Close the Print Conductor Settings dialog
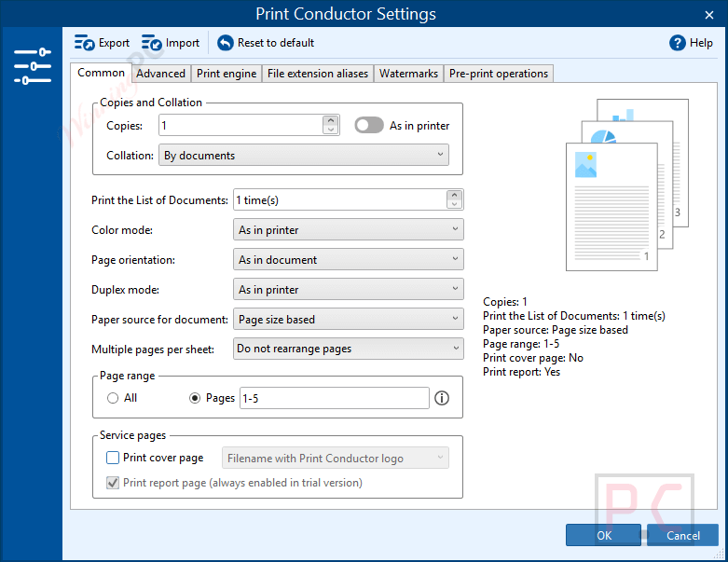Viewport: 728px width, 562px height. pyautogui.click(x=709, y=15)
